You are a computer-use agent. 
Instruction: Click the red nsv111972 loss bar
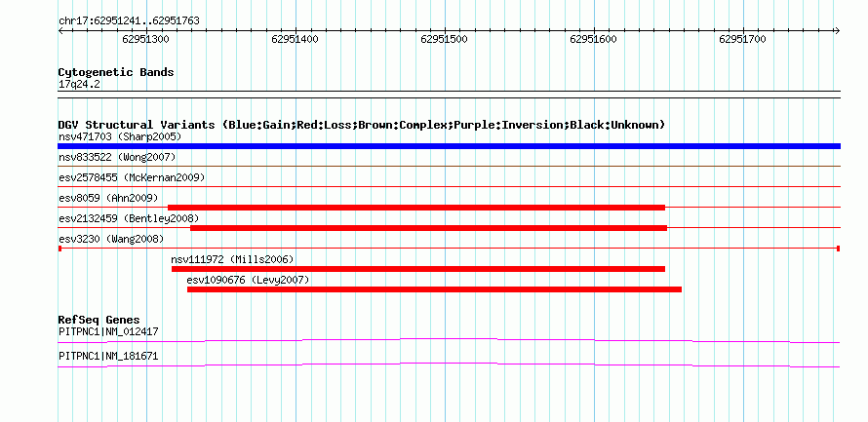[x=418, y=269]
